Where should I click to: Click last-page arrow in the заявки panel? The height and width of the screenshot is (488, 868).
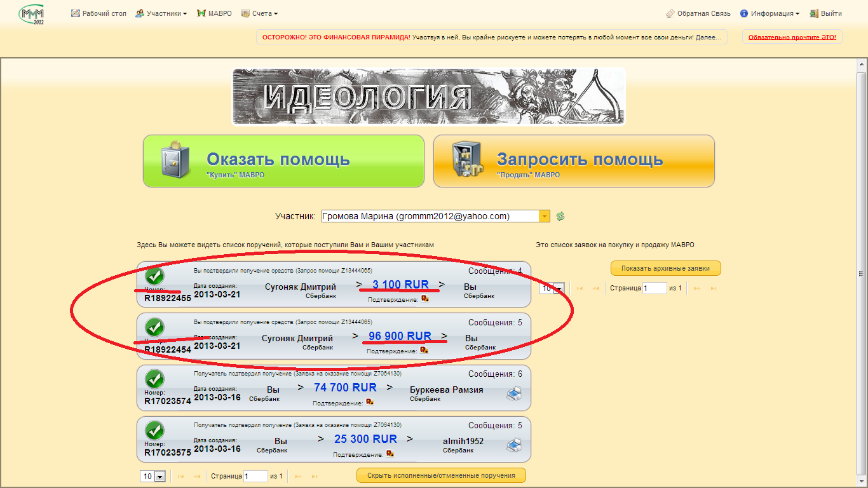tap(714, 288)
